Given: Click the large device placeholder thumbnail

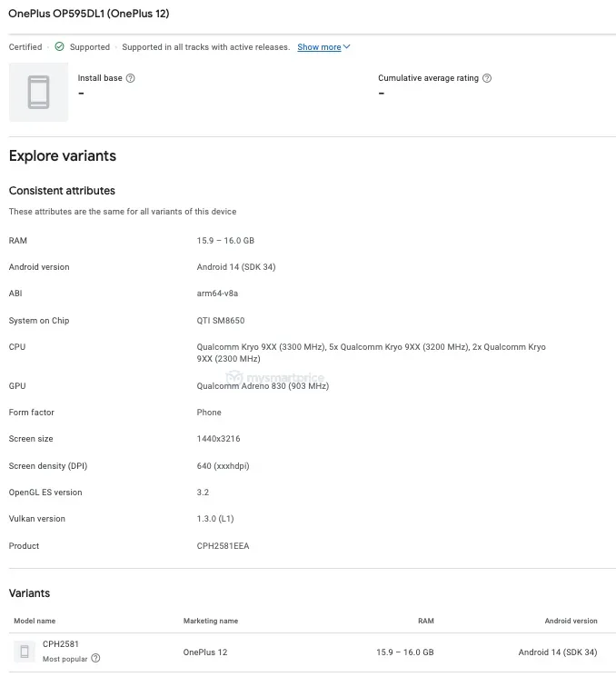Looking at the screenshot, I should tap(38, 92).
